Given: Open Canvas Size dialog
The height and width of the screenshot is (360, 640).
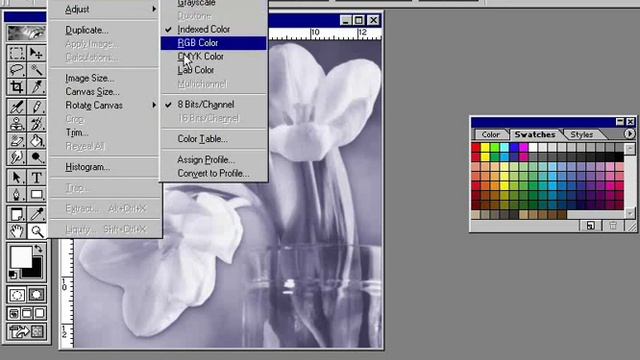Looking at the screenshot, I should click(104, 92).
